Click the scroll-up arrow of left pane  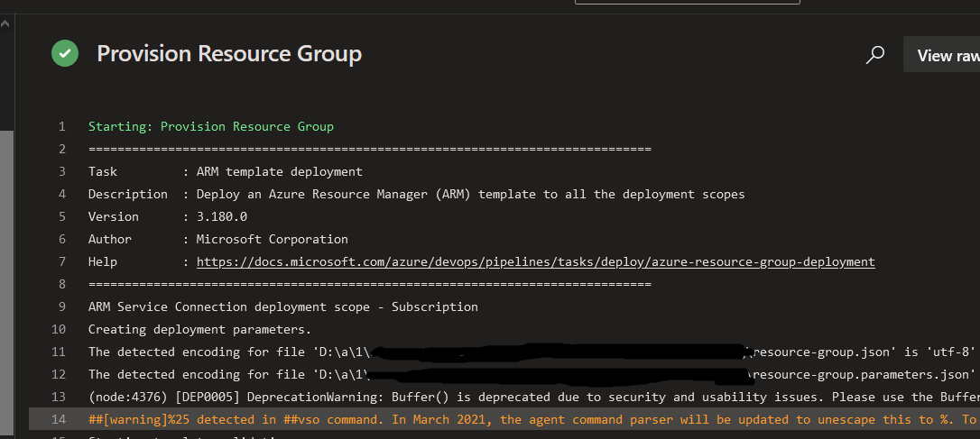pos(5,23)
